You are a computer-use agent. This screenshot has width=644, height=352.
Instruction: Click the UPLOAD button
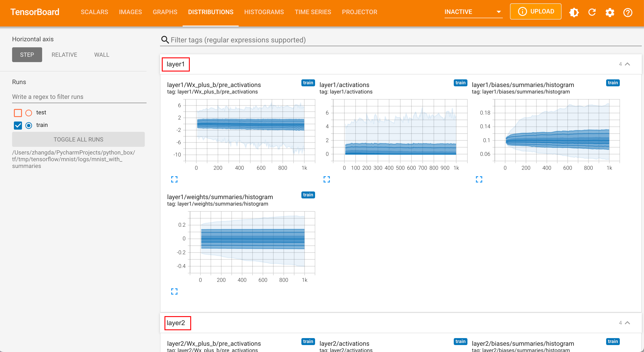(x=536, y=11)
